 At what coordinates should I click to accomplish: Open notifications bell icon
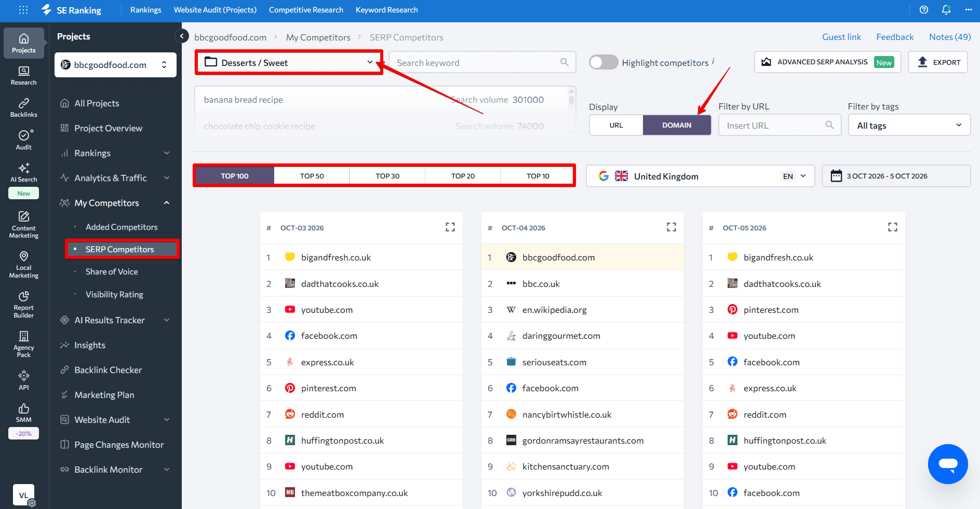946,10
